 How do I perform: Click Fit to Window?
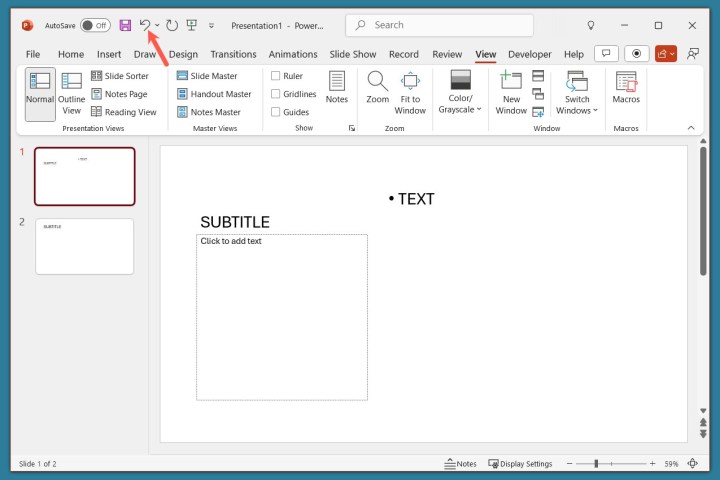click(x=410, y=93)
